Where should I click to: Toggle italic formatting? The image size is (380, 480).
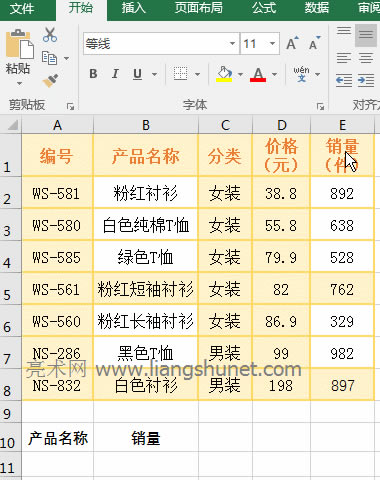pyautogui.click(x=115, y=74)
